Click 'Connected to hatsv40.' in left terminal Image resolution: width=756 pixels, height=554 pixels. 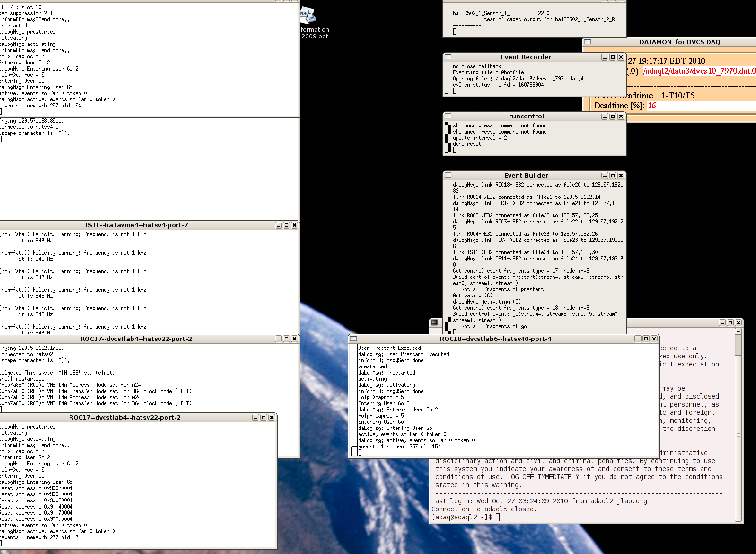click(28, 127)
